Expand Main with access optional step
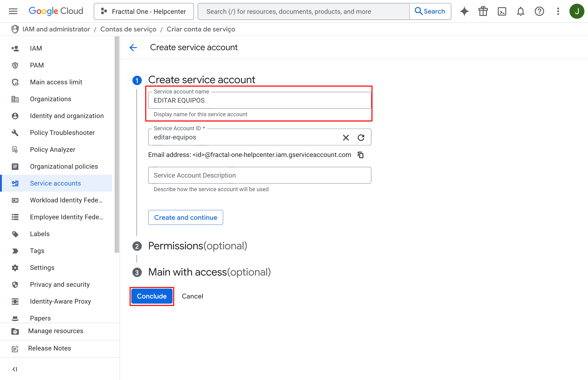This screenshot has width=588, height=380. tap(209, 272)
